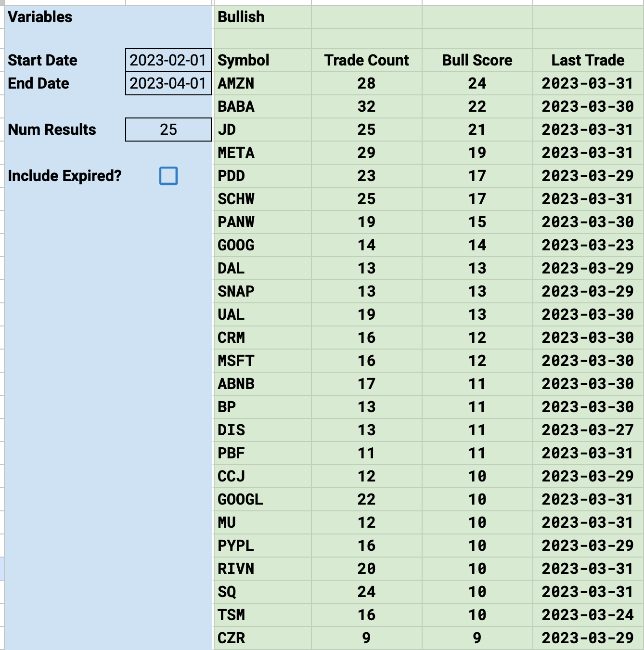Select the Num Results value 25
This screenshot has width=644, height=650.
(168, 130)
